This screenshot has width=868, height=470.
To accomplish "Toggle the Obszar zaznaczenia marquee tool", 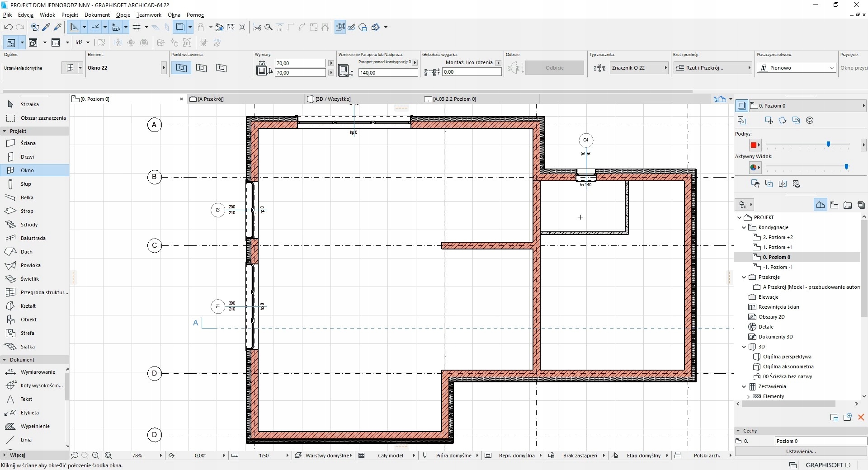I will (43, 118).
